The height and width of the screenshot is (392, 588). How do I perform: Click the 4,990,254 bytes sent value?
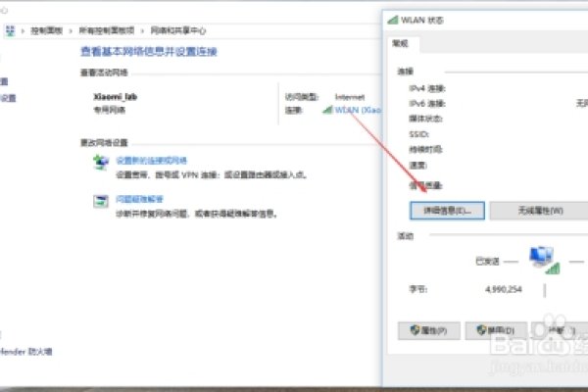tap(504, 289)
